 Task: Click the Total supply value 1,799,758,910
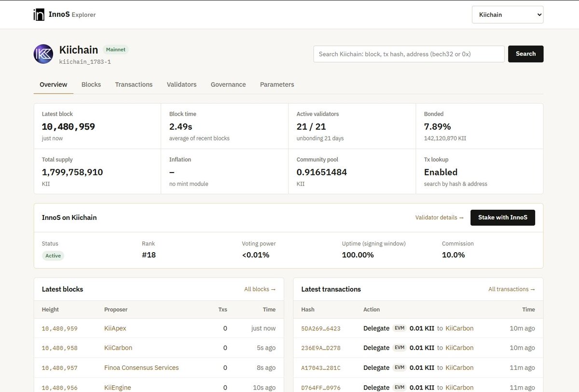(x=72, y=172)
